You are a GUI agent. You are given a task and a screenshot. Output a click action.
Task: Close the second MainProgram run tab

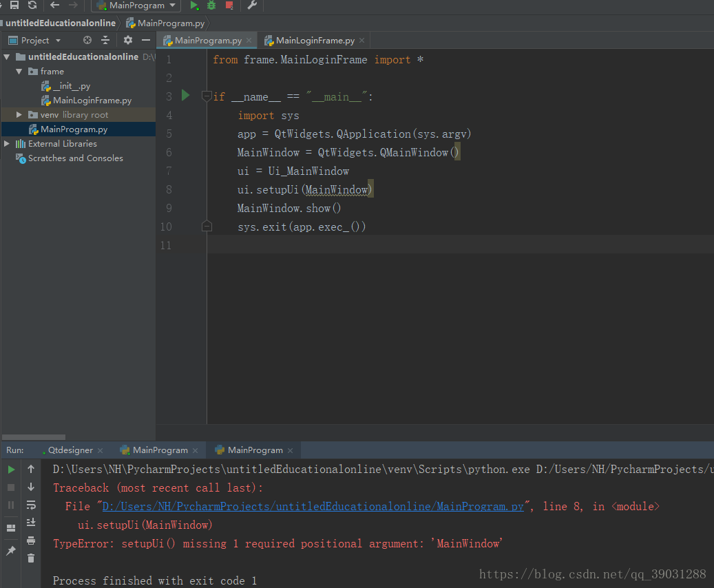290,450
